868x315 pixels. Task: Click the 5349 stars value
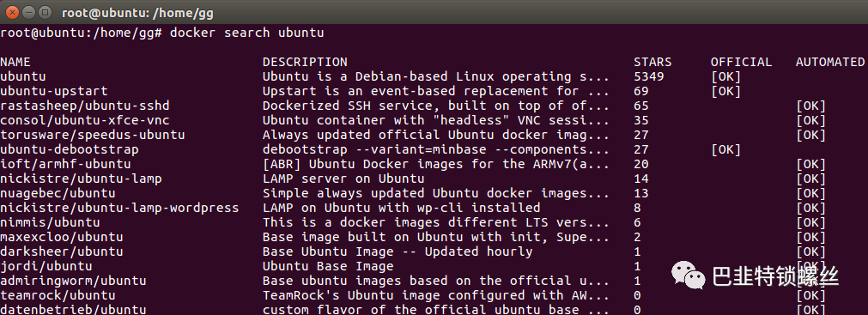point(649,76)
